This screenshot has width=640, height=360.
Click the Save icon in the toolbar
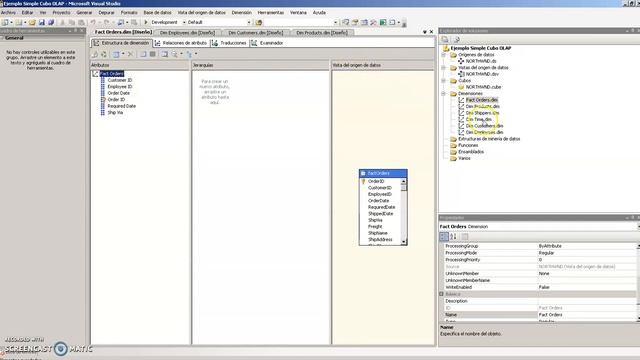tap(42, 22)
